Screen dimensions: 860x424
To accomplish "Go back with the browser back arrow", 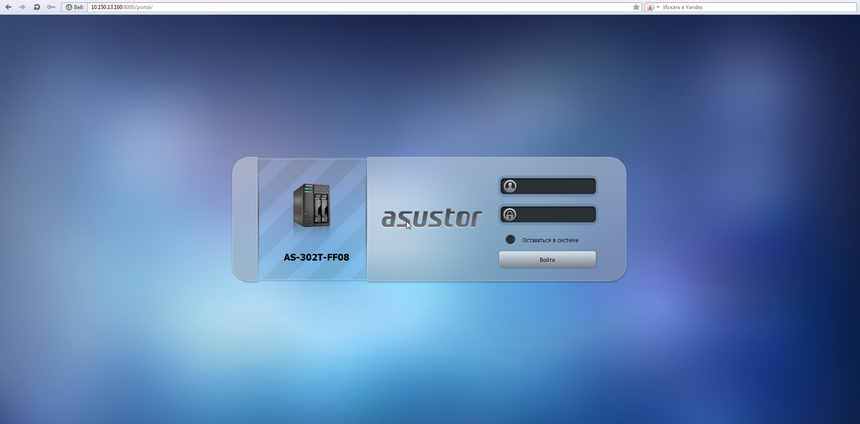I will [x=8, y=7].
